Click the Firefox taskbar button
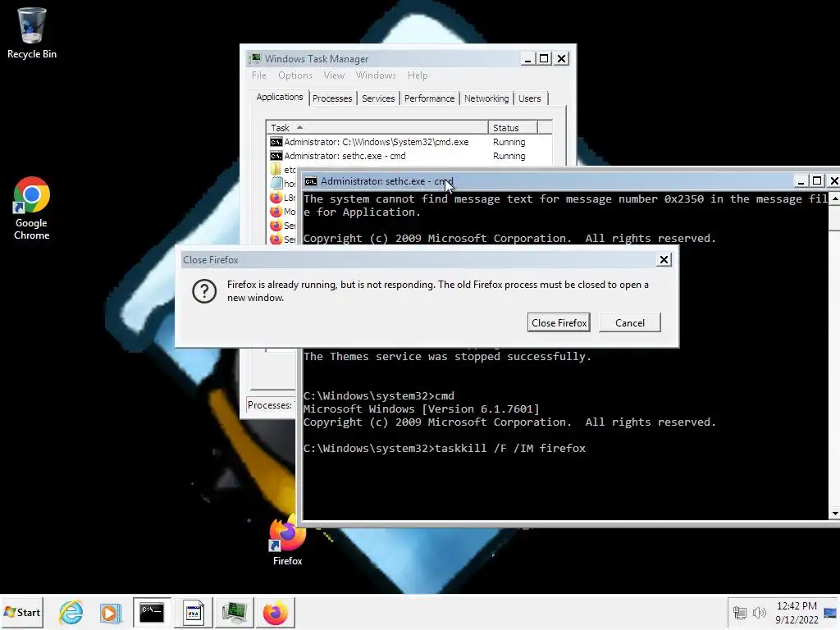The height and width of the screenshot is (630, 840). coord(276,612)
